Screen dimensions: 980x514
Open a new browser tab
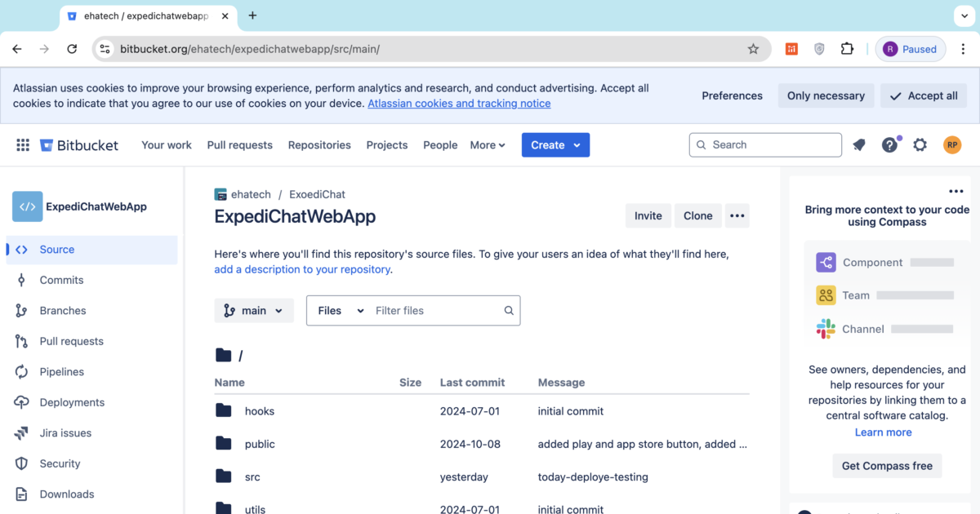252,16
